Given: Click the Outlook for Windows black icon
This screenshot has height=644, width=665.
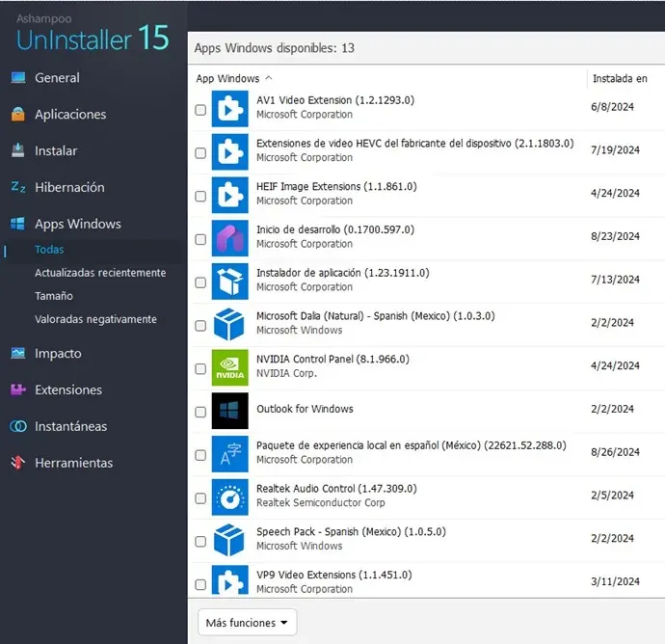Looking at the screenshot, I should 230,411.
